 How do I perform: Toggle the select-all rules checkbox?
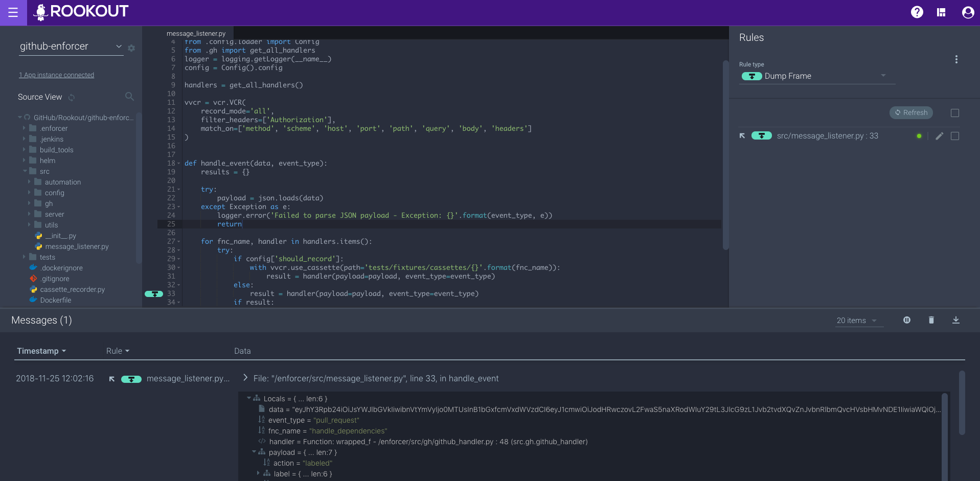pos(955,113)
